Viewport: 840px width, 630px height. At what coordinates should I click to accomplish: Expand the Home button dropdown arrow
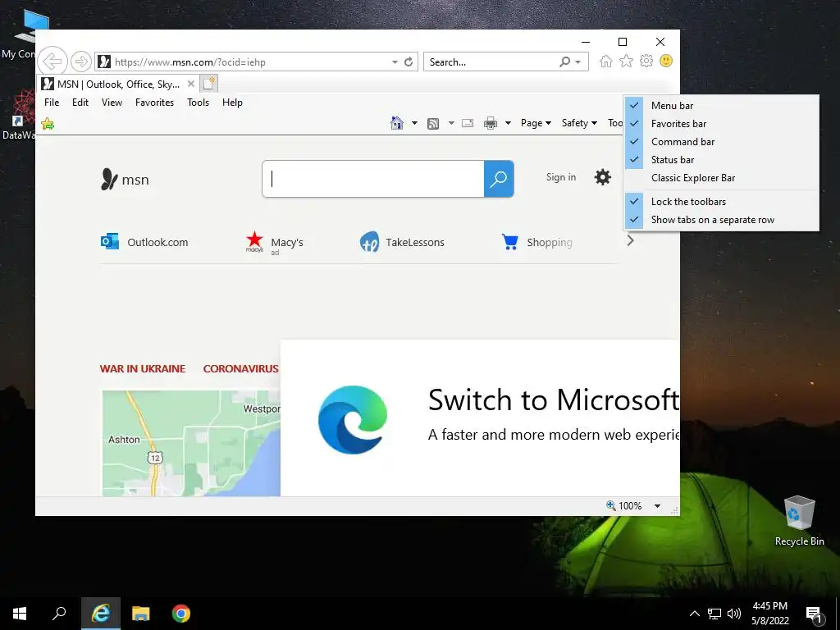point(414,124)
